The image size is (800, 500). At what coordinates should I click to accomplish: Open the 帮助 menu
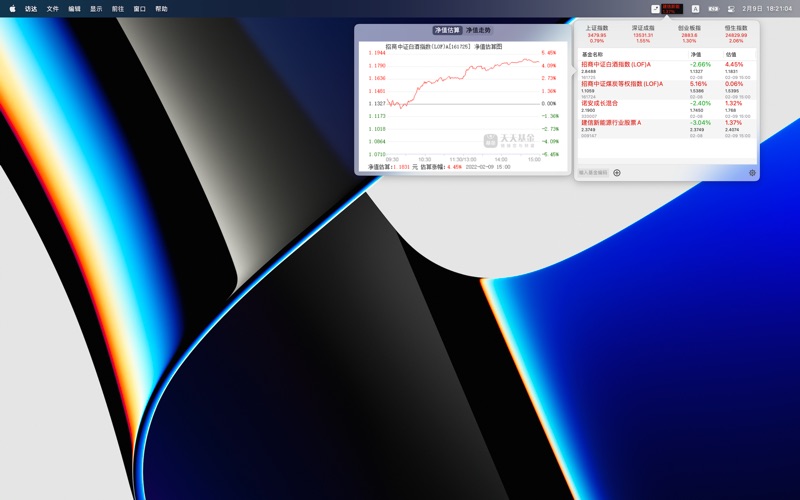click(x=161, y=9)
